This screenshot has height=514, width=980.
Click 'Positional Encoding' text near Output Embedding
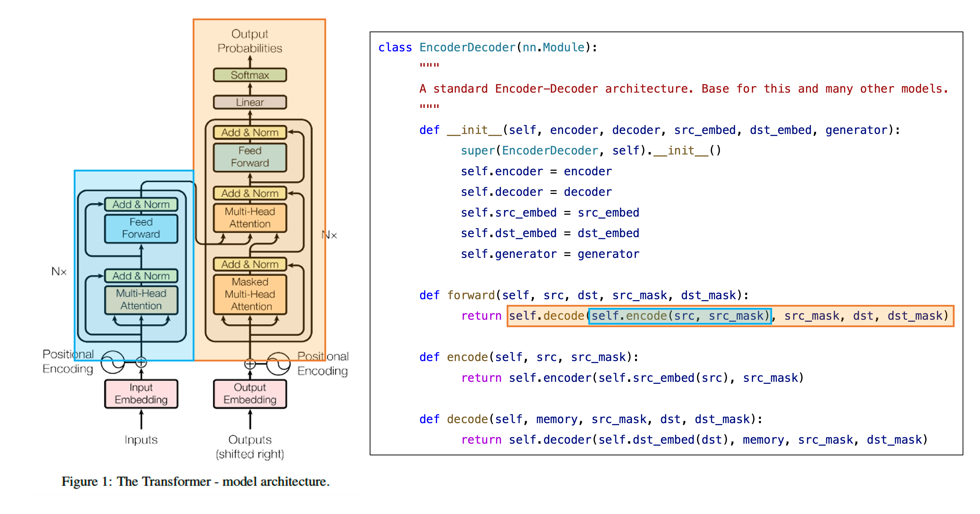322,363
